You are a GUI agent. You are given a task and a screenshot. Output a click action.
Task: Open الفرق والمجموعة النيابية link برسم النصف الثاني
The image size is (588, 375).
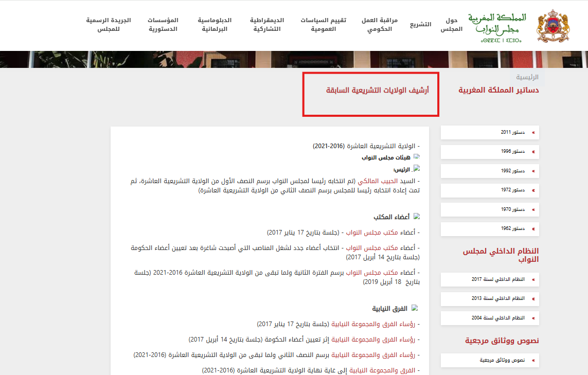(373, 355)
